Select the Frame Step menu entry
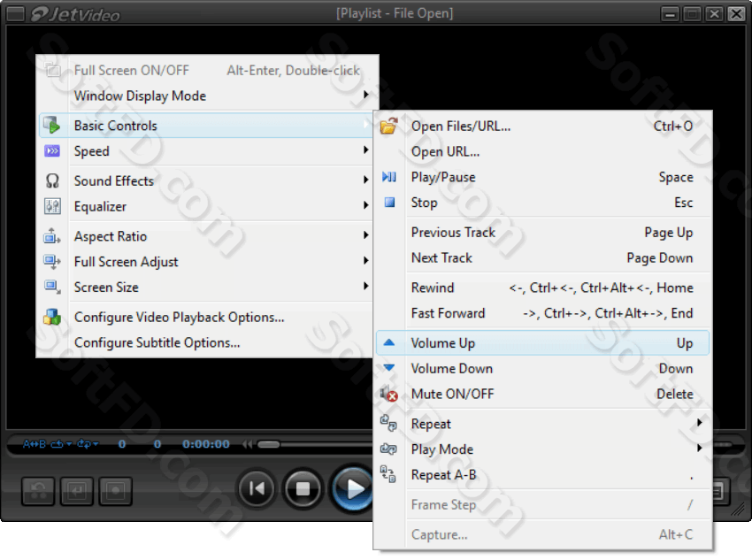Image resolution: width=752 pixels, height=560 pixels. click(542, 504)
